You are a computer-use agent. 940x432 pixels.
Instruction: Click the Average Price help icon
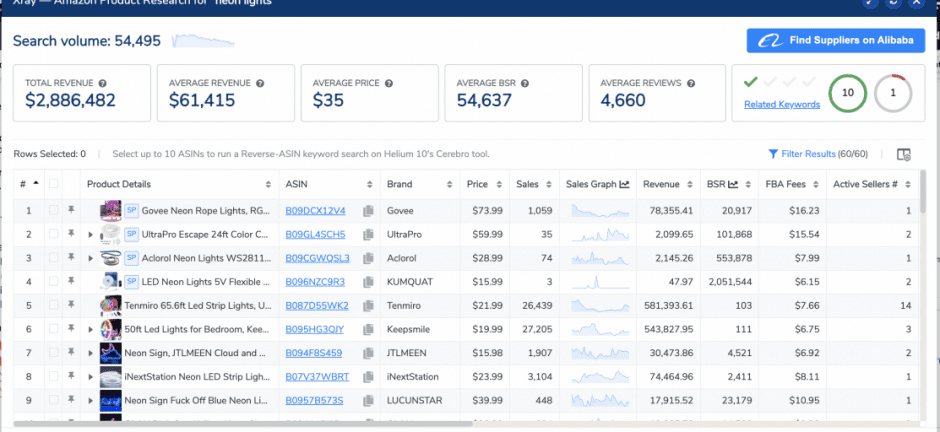[389, 83]
